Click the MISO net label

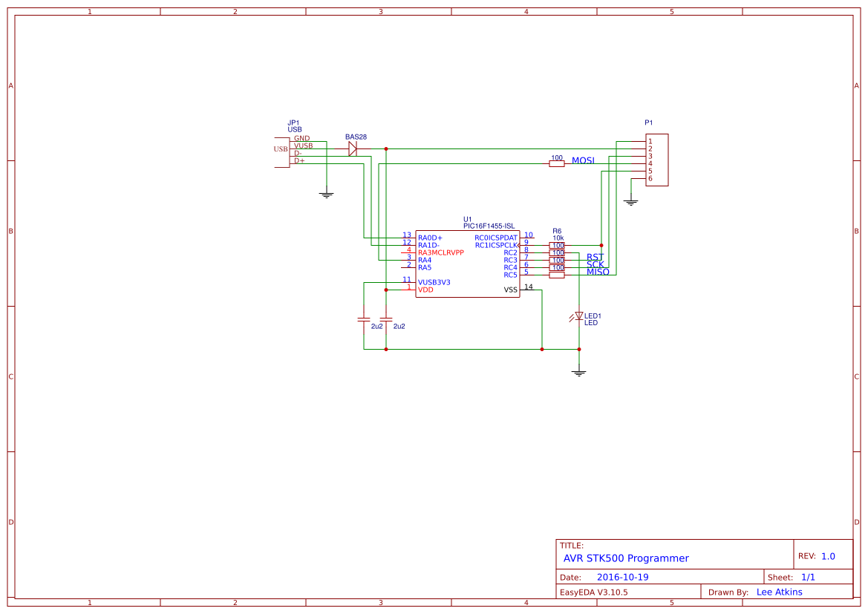pos(598,272)
